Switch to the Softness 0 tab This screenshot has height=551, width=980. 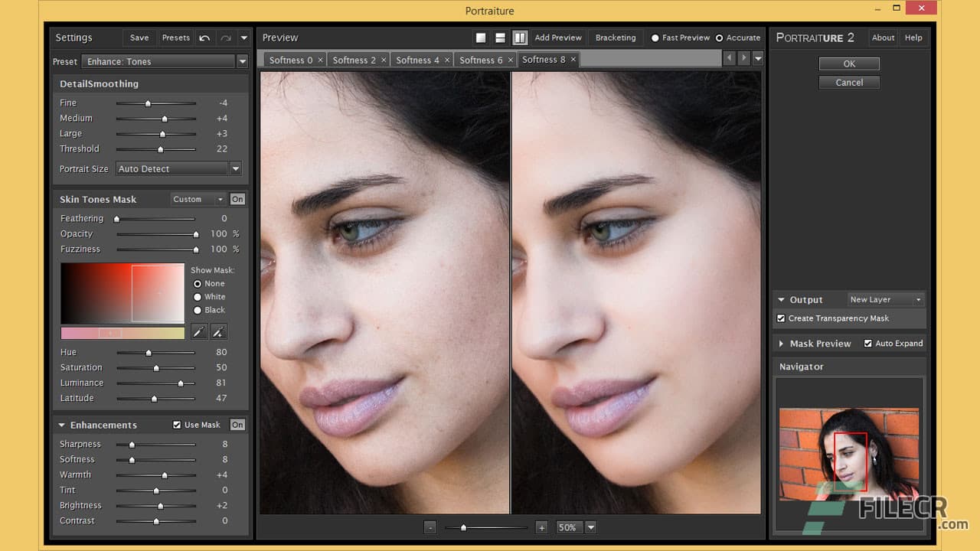292,59
